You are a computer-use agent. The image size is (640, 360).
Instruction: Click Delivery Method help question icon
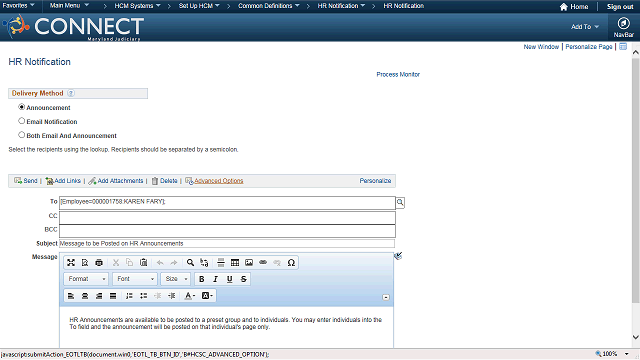71,93
